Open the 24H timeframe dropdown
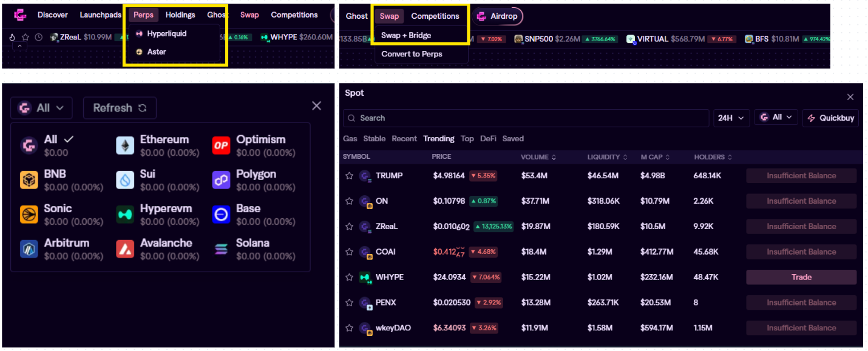The image size is (868, 351). 731,118
